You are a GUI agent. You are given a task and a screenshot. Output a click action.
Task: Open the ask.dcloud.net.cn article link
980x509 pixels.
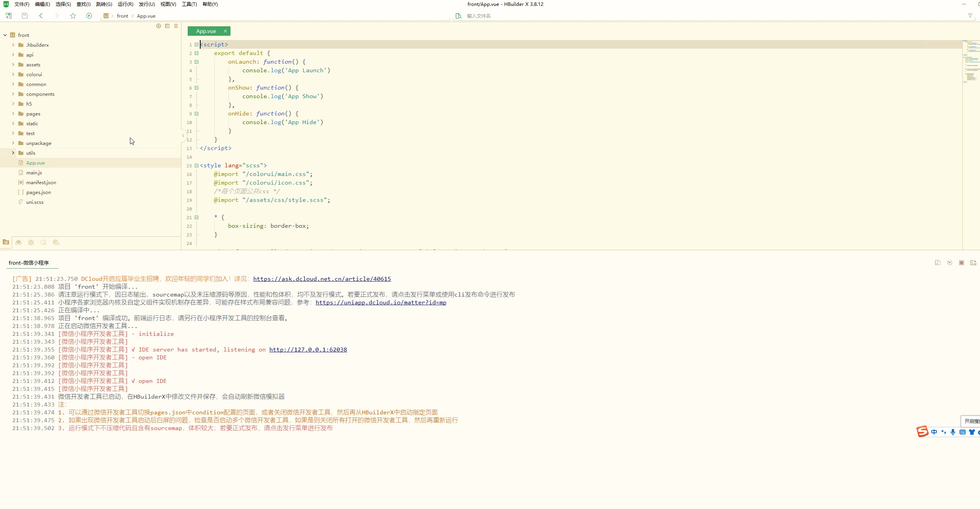tap(322, 279)
